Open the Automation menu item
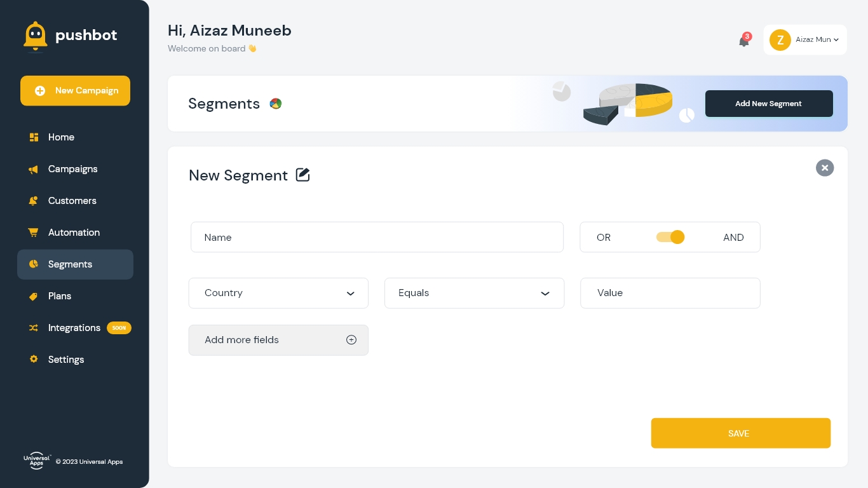 pyautogui.click(x=75, y=233)
